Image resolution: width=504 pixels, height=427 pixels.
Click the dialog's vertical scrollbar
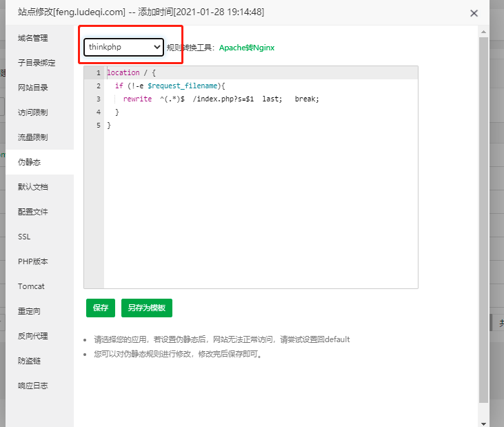[x=483, y=207]
